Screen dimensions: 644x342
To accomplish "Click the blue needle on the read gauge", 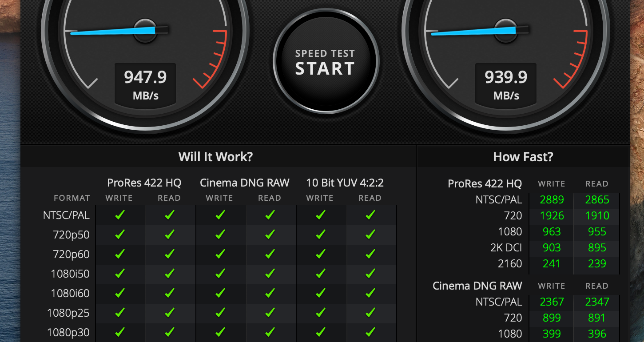I will coord(473,31).
